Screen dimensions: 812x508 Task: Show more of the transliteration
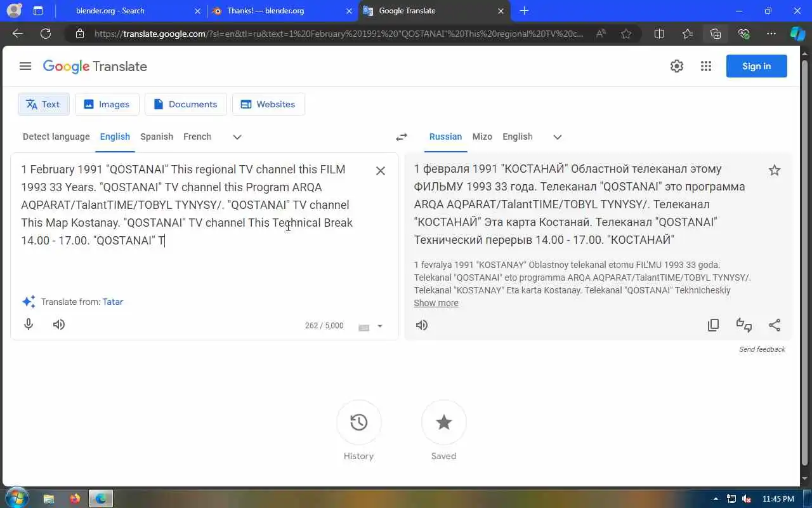(x=436, y=303)
